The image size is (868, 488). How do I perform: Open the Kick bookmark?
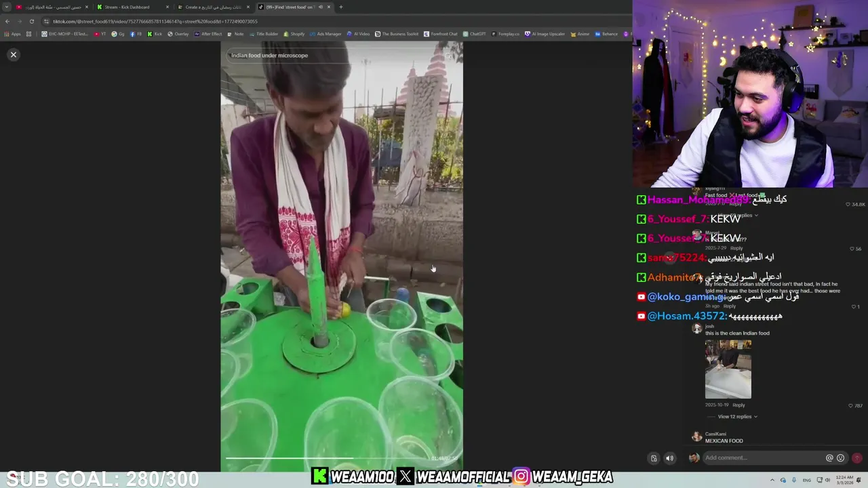click(154, 34)
